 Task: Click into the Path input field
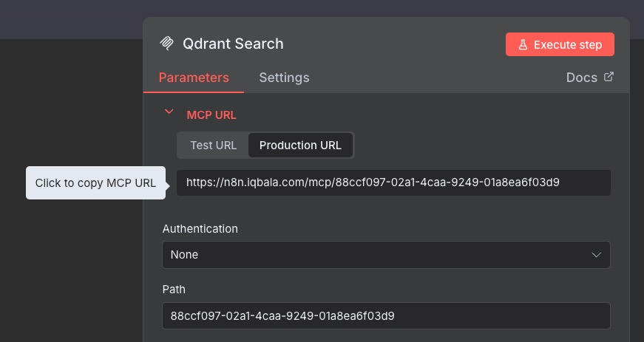(x=385, y=315)
